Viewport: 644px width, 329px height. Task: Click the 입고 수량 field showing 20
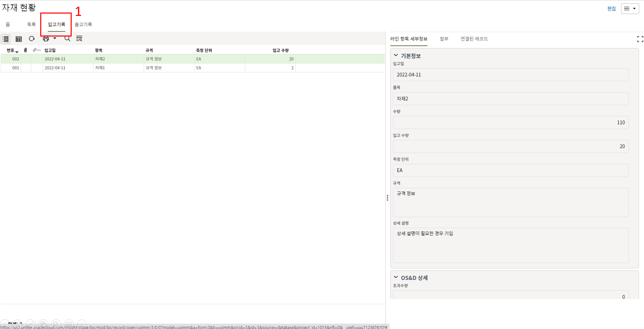coord(510,146)
